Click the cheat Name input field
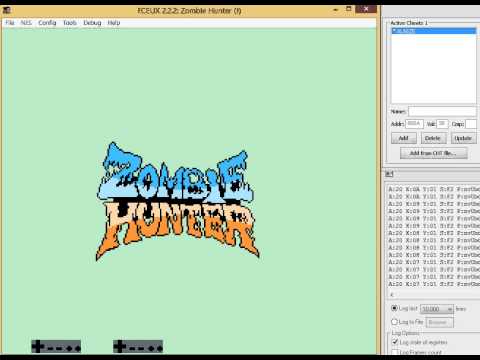Viewport: 480px width, 360px height. point(442,111)
